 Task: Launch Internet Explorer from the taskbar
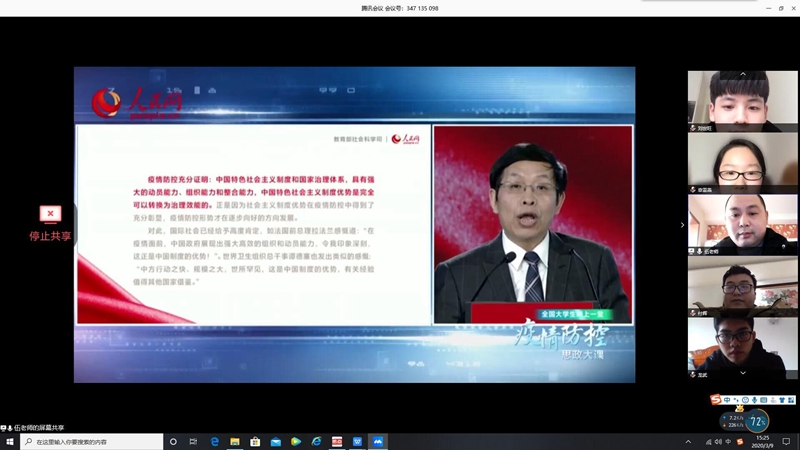[x=316, y=442]
